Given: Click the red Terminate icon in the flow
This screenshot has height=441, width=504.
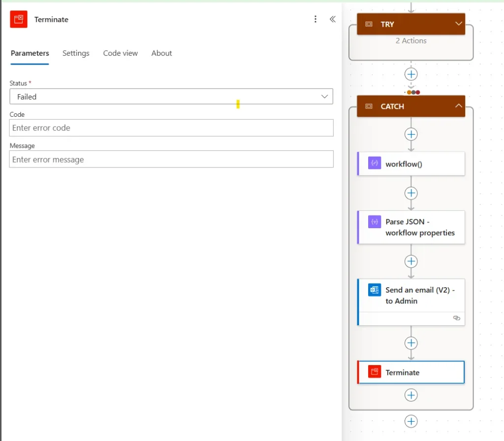Looking at the screenshot, I should (x=375, y=372).
